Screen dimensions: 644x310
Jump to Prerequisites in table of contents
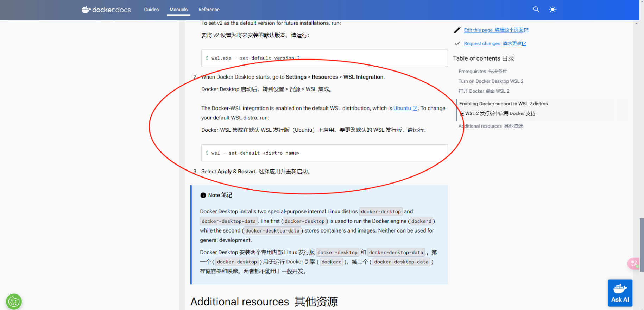tap(483, 71)
